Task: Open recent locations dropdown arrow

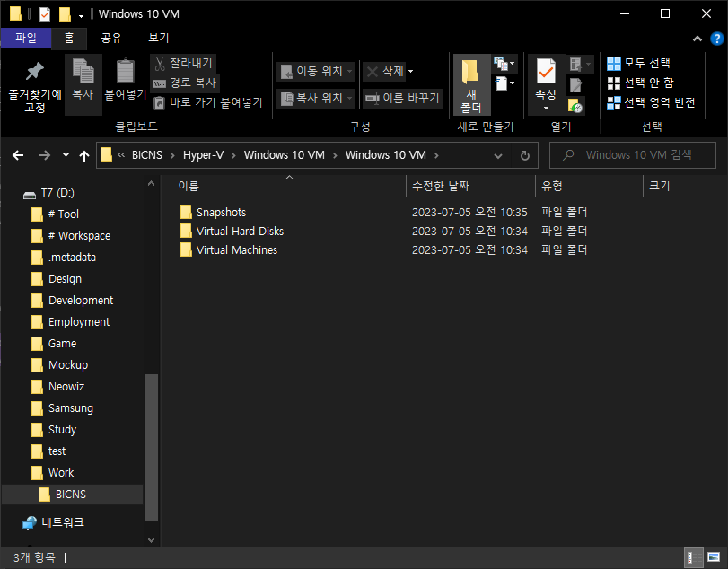Action: coord(66,155)
